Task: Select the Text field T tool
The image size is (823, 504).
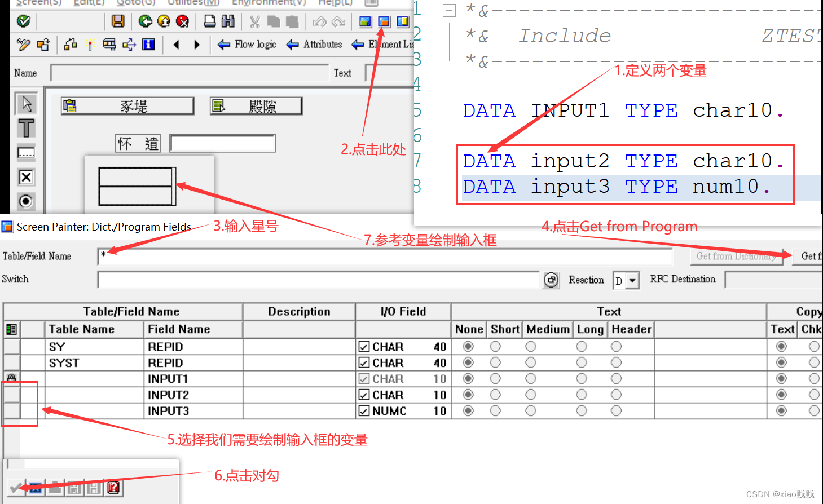Action: (x=26, y=129)
